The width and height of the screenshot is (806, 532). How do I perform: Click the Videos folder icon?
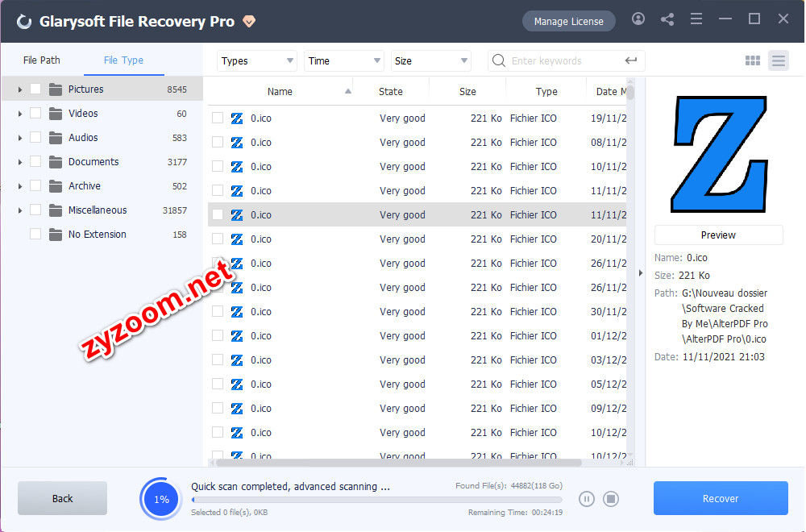[x=56, y=114]
